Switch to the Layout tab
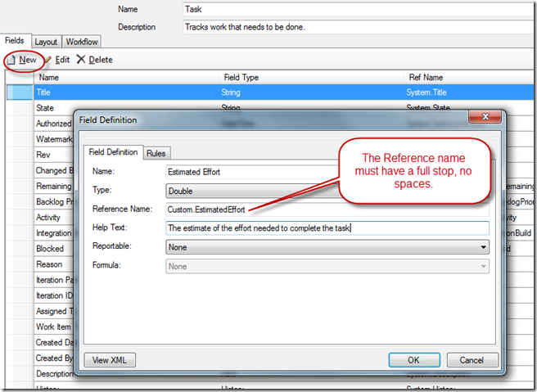Screen dimensions: 537x392 coord(46,42)
